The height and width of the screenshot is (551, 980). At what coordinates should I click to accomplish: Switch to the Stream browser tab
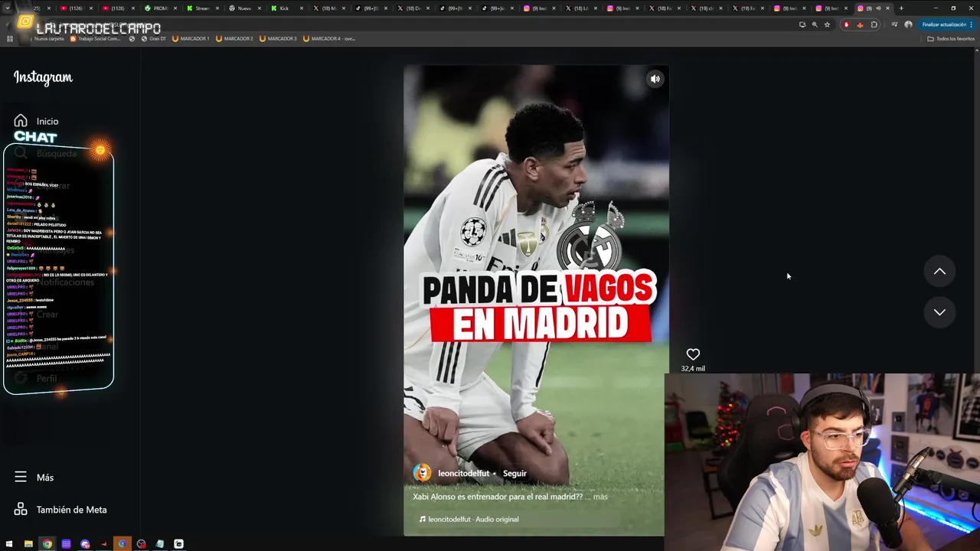(201, 8)
